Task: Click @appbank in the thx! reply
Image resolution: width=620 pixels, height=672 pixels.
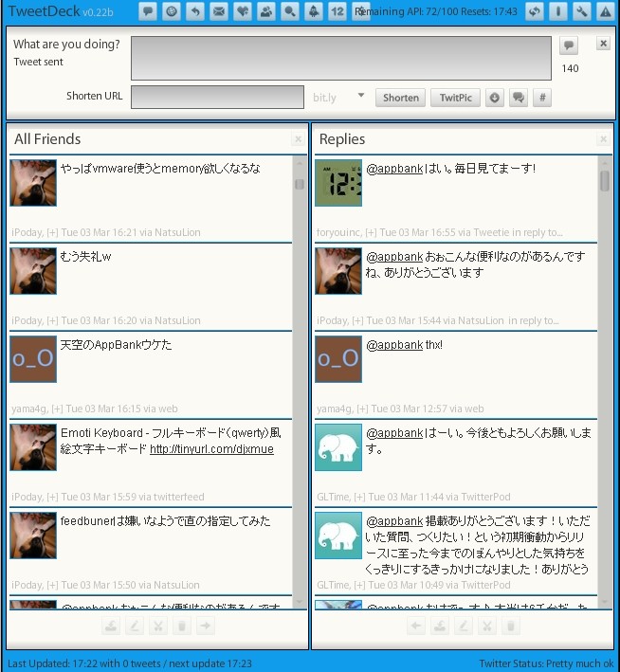Action: 394,345
